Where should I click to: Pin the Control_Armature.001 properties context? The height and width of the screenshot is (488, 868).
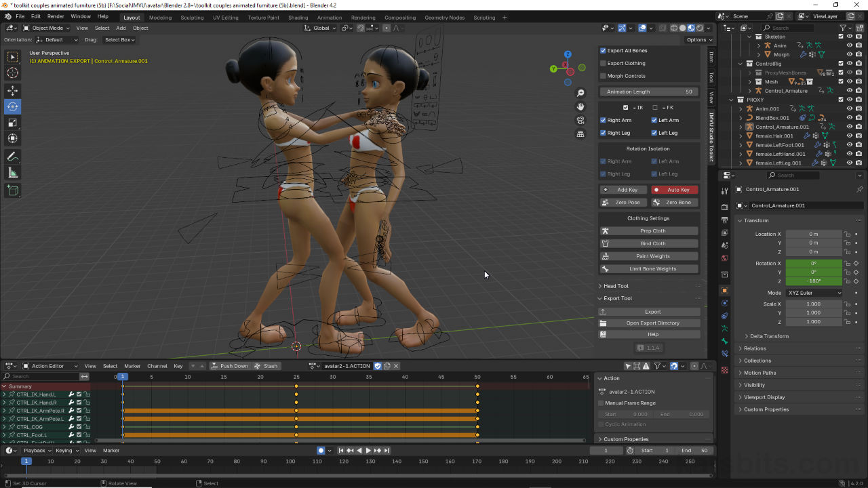pyautogui.click(x=860, y=189)
